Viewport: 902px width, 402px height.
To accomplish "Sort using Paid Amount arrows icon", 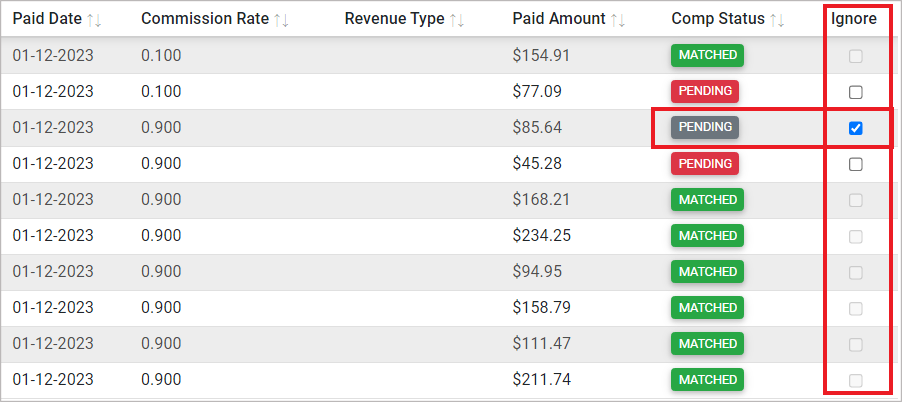I will 618,19.
